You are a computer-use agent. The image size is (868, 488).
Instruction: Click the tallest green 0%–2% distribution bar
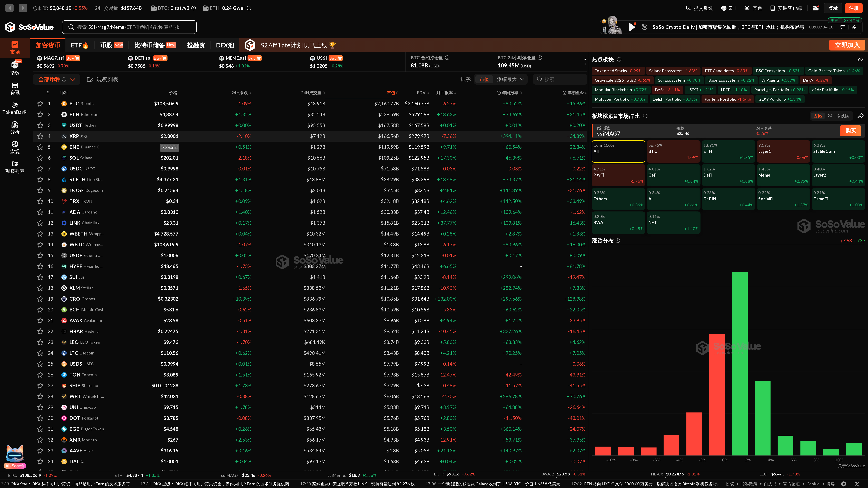point(740,363)
